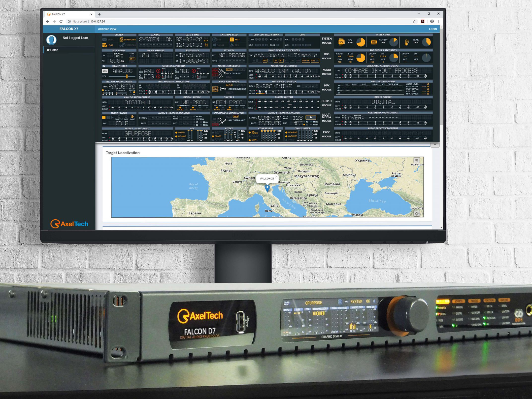Select Home in the left sidebar

(x=53, y=50)
